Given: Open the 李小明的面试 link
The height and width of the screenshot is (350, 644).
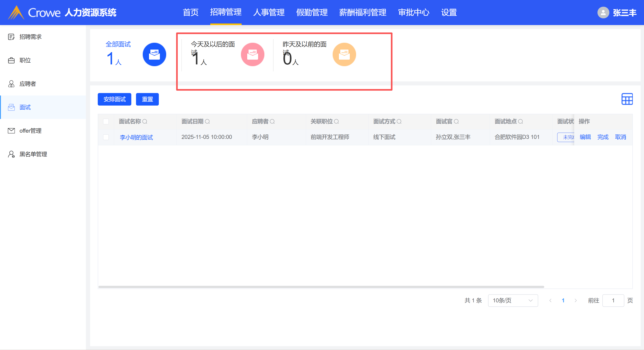Looking at the screenshot, I should click(136, 137).
